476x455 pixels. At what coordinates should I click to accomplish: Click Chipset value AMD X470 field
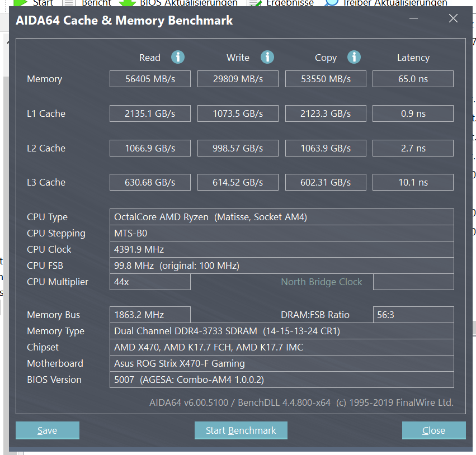point(282,347)
